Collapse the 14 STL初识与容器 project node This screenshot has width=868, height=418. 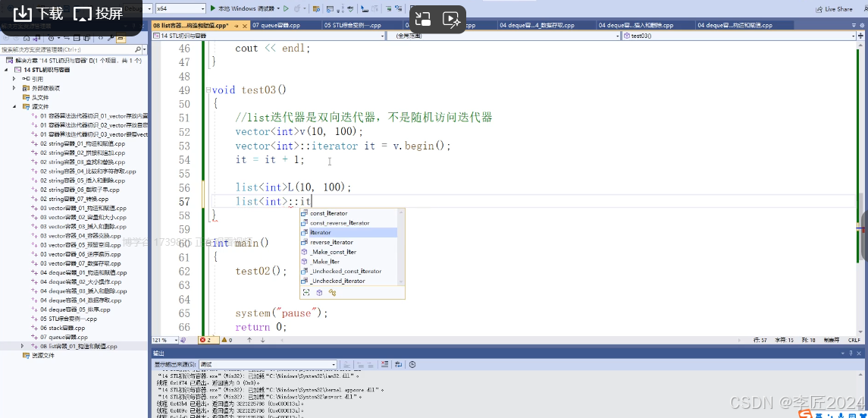click(x=7, y=70)
